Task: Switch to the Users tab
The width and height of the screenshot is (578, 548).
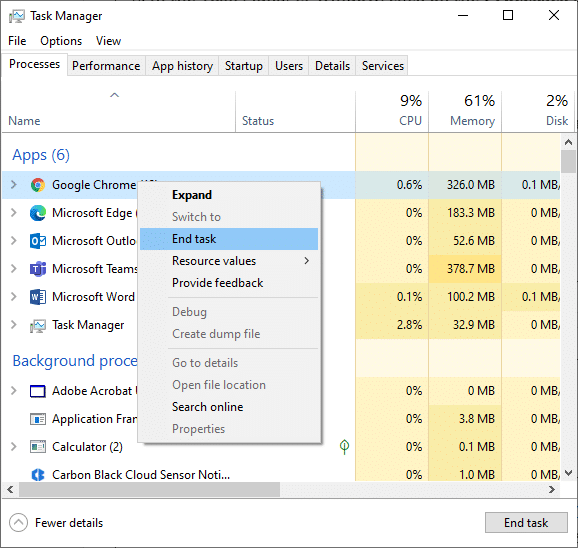Action: [x=289, y=66]
